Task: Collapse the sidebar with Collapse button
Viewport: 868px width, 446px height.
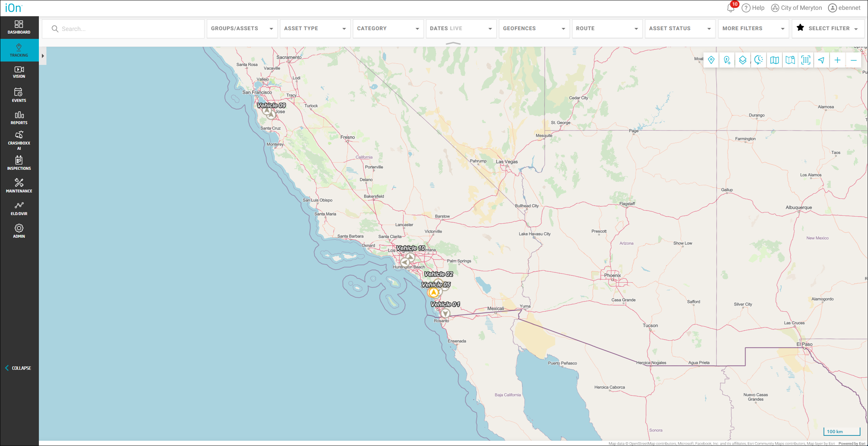Action: tap(18, 368)
